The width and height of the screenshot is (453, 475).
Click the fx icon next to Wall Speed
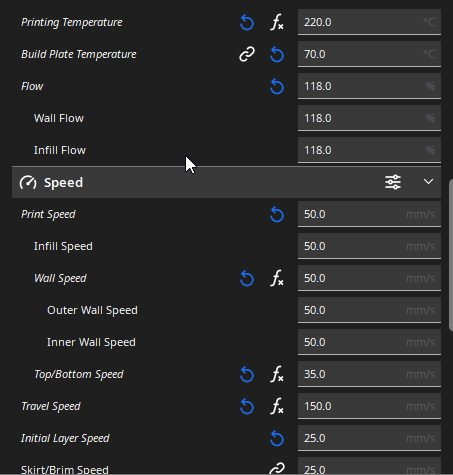pos(277,278)
